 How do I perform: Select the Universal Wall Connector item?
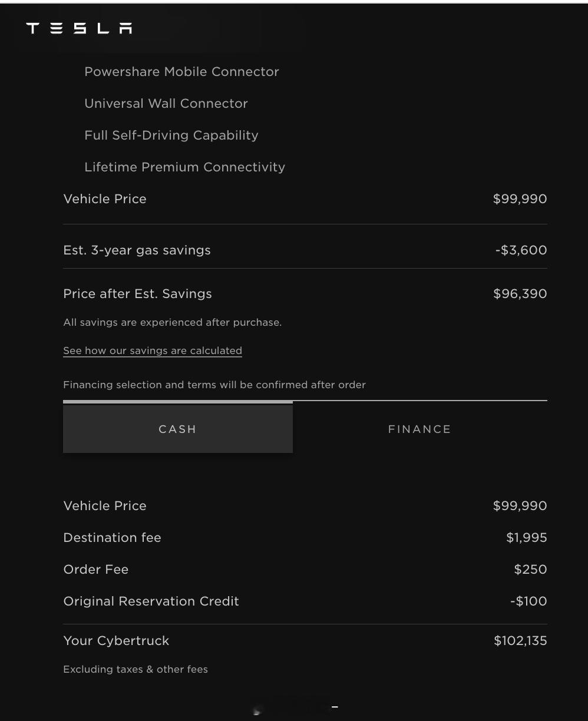[166, 104]
